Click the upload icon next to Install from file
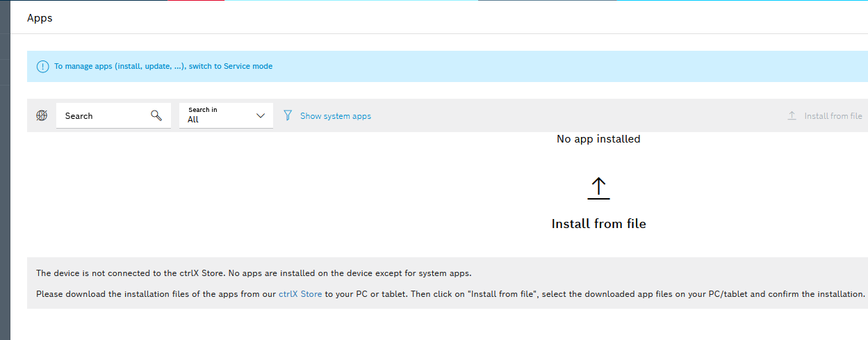The height and width of the screenshot is (340, 868). (x=792, y=116)
